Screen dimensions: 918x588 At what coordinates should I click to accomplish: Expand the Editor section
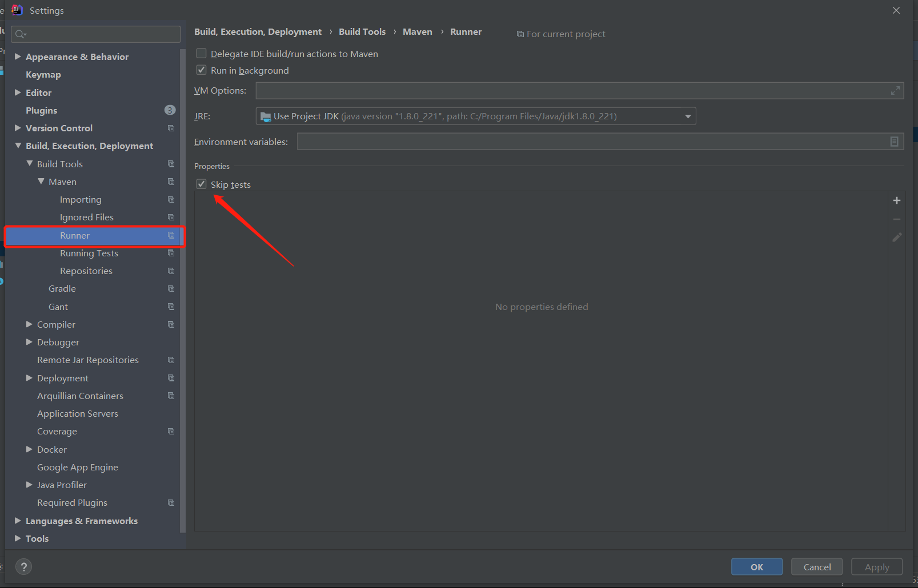[x=18, y=92]
